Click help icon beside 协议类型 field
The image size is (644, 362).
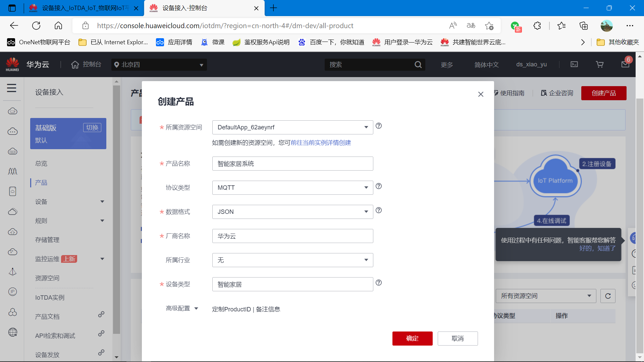click(x=379, y=186)
